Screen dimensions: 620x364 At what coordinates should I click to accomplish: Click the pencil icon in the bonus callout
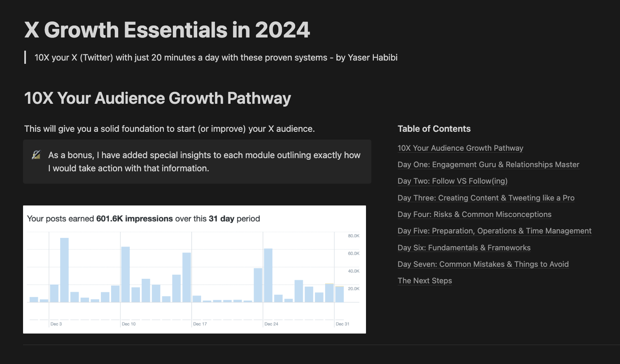36,155
